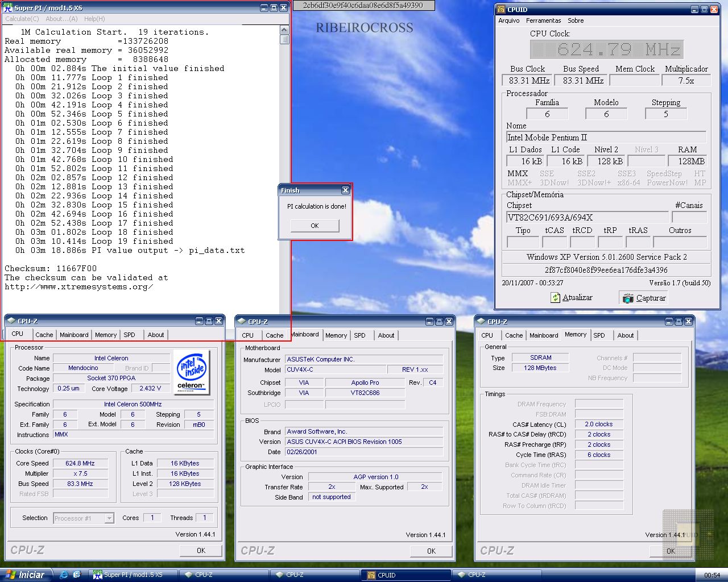Click the Core Speed 624.8 MHz value
The image size is (728, 582).
tap(80, 463)
